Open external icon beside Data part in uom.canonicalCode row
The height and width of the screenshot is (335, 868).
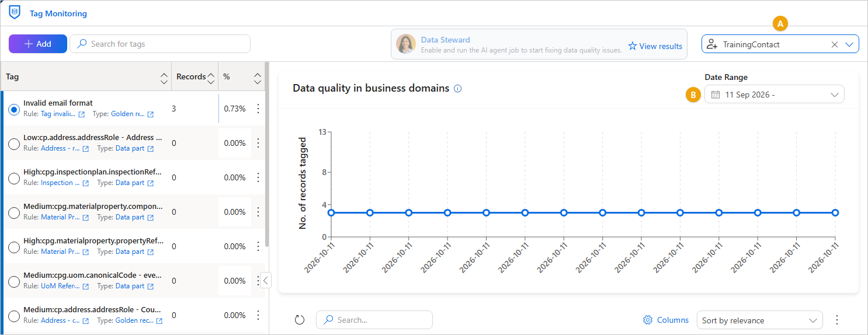coord(151,287)
